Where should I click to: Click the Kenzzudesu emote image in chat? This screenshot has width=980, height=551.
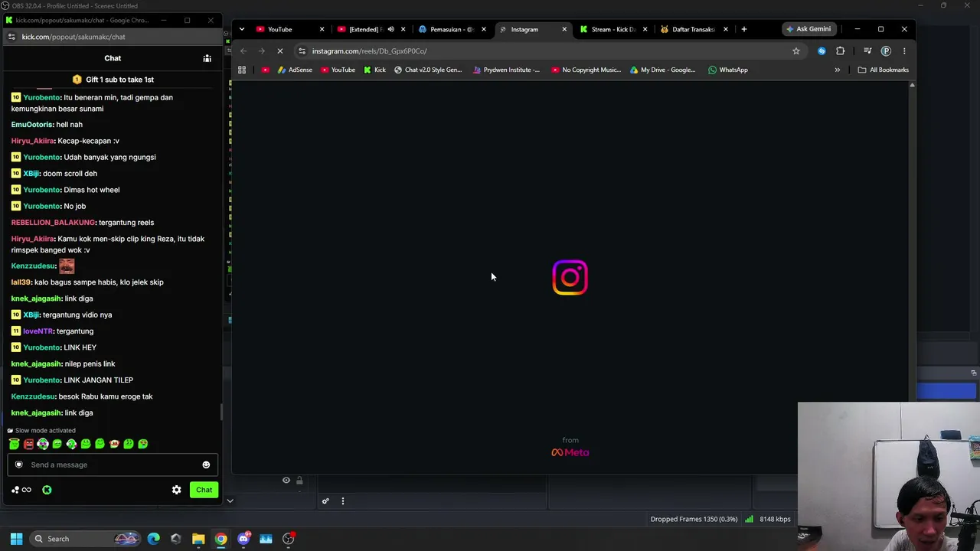67,266
